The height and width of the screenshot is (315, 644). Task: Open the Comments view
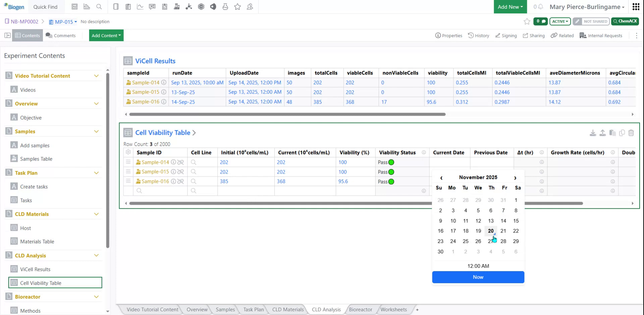[61, 35]
